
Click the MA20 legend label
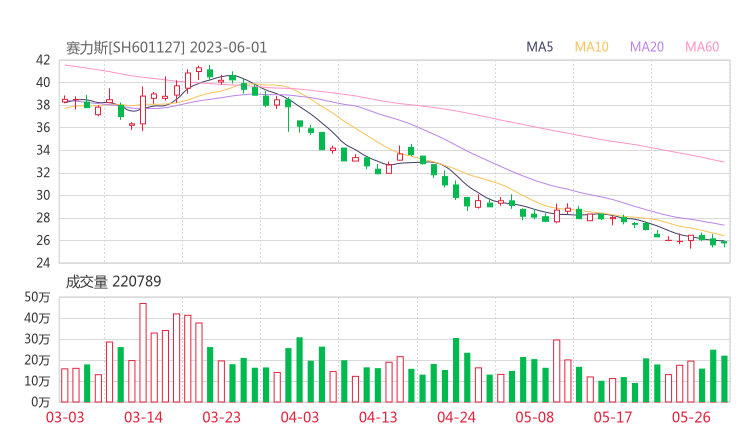pyautogui.click(x=647, y=47)
